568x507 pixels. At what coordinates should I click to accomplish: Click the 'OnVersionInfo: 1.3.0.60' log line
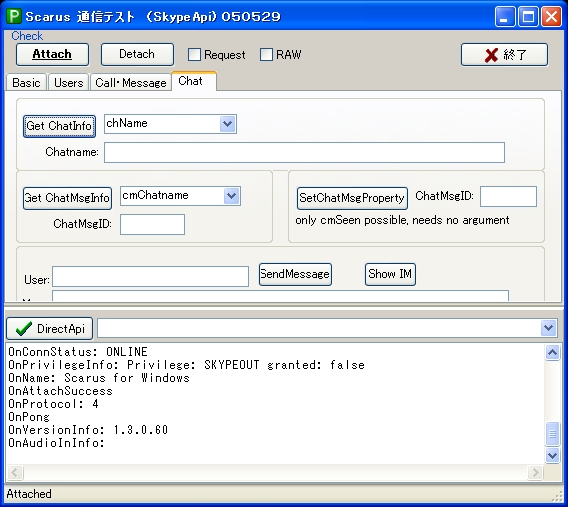pos(88,430)
